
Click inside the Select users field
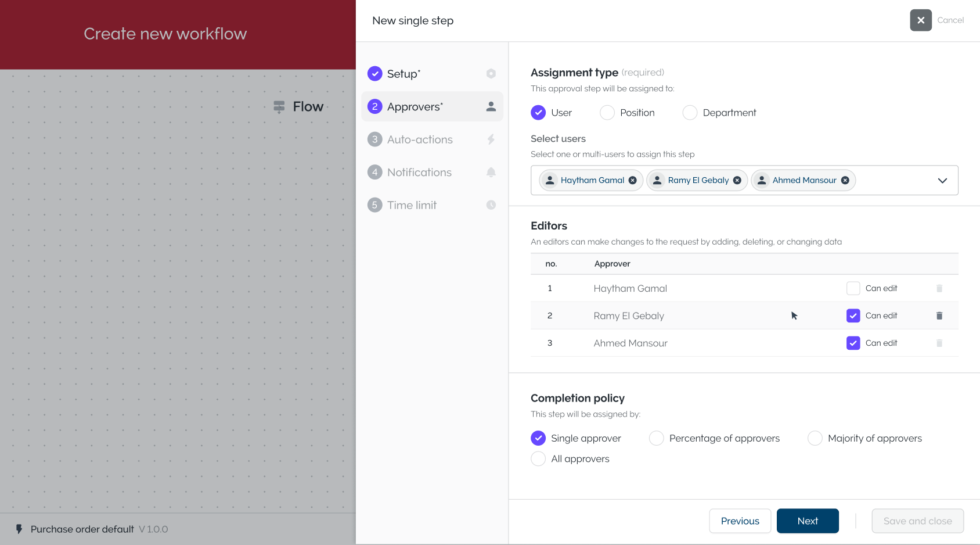(x=894, y=181)
